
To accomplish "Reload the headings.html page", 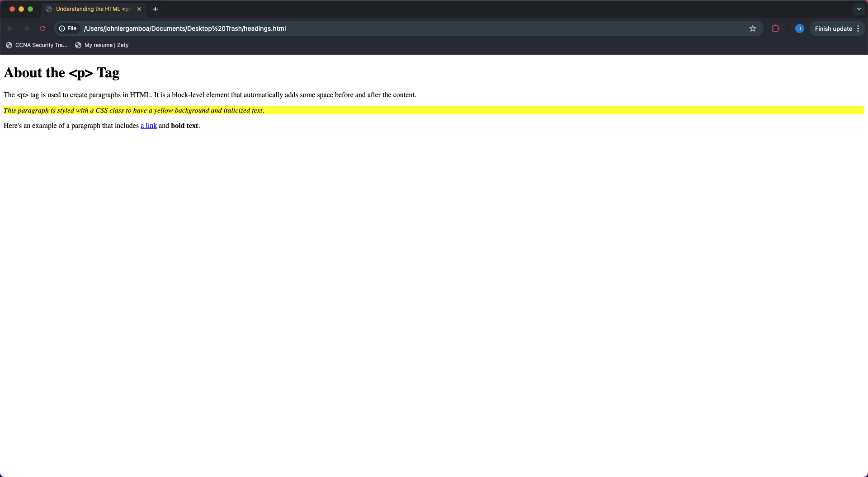I will [42, 28].
